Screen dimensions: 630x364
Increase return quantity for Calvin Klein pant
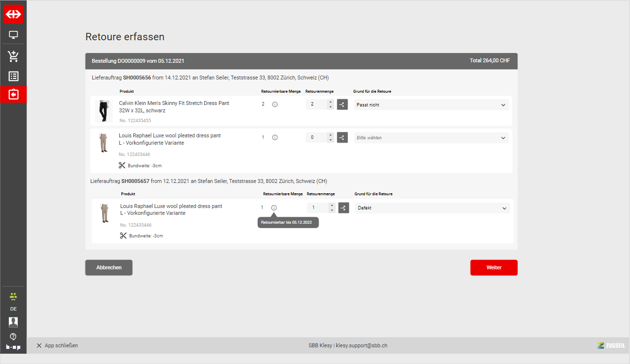[330, 102]
